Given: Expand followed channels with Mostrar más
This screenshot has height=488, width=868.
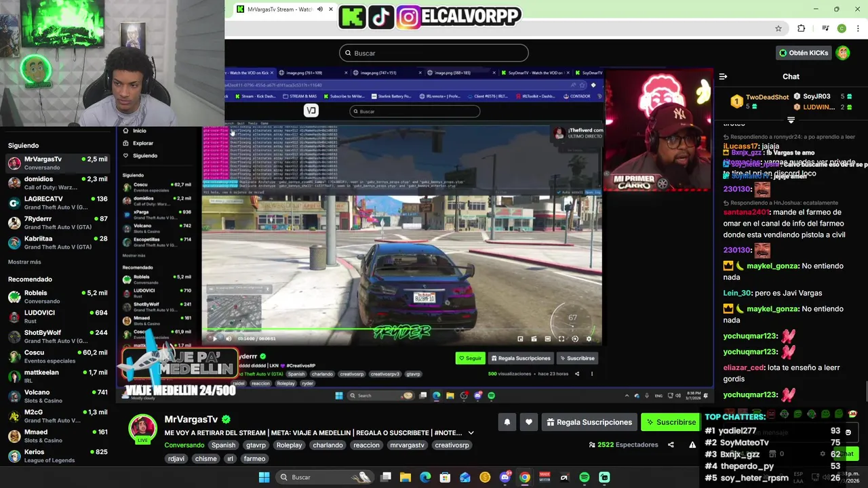Looking at the screenshot, I should tap(24, 262).
